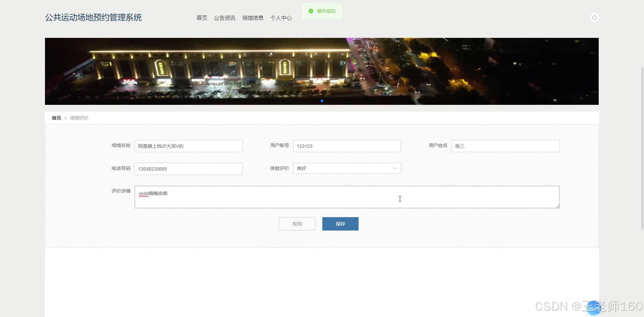The image size is (644, 317).
Task: Click the night building banner image
Action: (322, 71)
